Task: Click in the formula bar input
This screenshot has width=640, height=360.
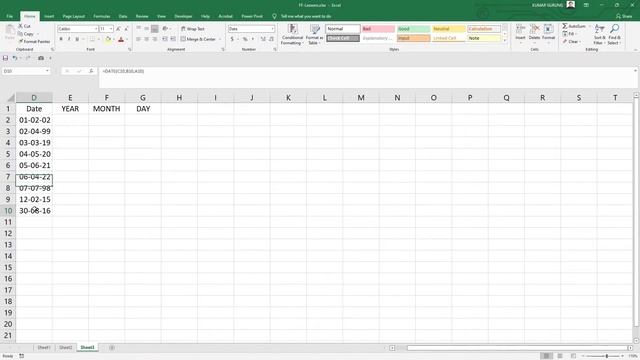Action: 367,77
